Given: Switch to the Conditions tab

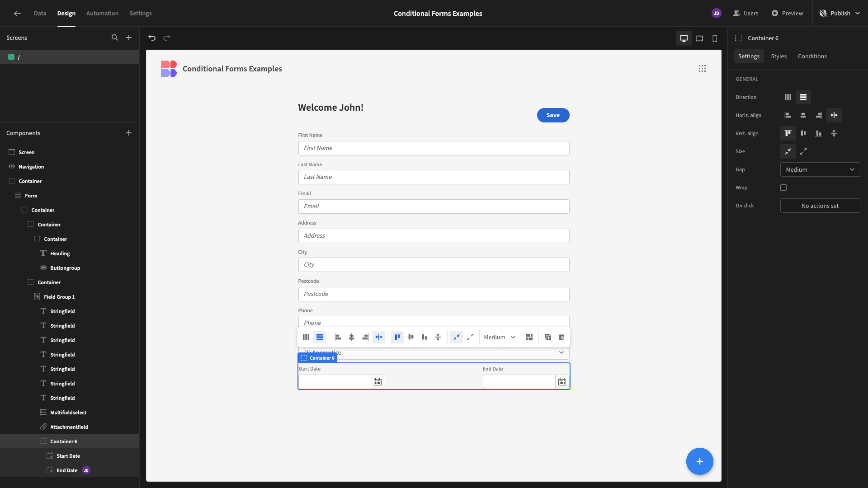Looking at the screenshot, I should (x=812, y=56).
